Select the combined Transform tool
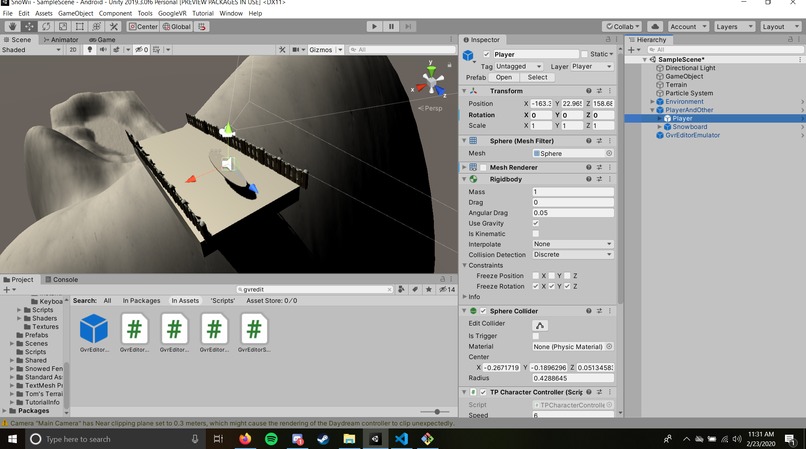The height and width of the screenshot is (449, 806). click(x=97, y=27)
